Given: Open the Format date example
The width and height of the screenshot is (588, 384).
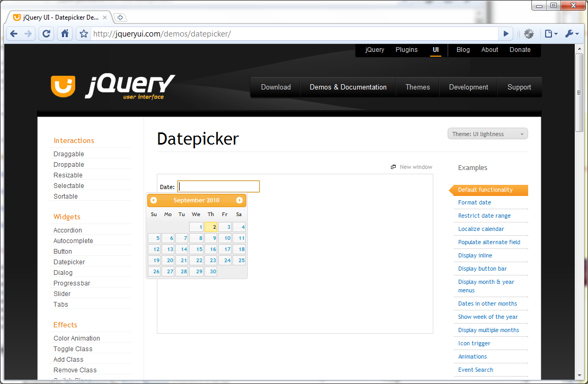Looking at the screenshot, I should pos(475,202).
